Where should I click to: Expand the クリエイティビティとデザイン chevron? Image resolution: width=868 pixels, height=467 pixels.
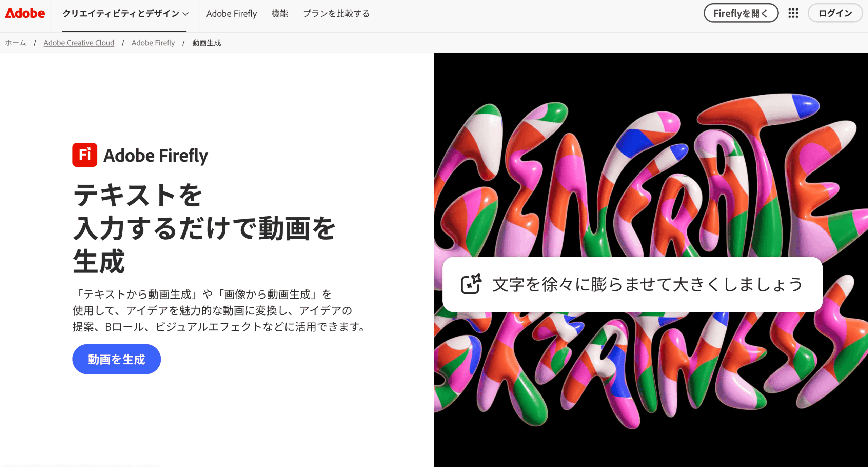(185, 14)
